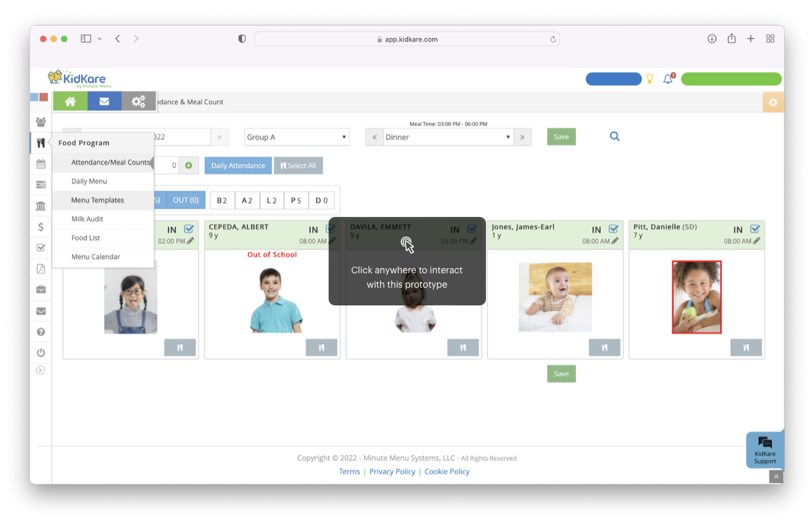The width and height of the screenshot is (812, 523).
Task: Click Pitt, Danielle's photo thumbnail
Action: click(697, 297)
